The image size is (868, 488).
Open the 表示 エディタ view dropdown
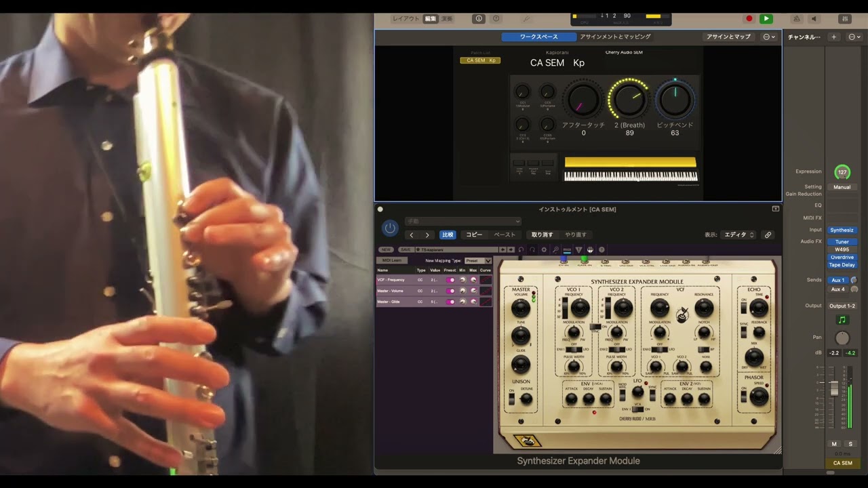[x=738, y=235]
